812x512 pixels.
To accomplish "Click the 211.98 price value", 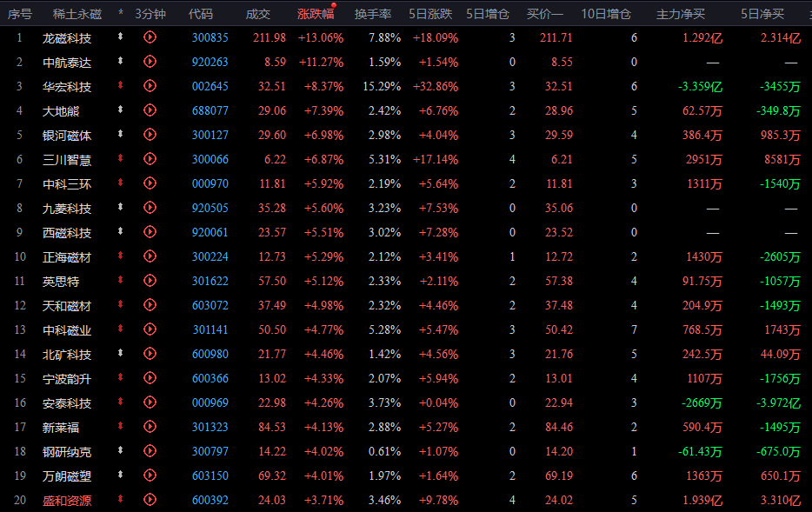I will (x=270, y=37).
